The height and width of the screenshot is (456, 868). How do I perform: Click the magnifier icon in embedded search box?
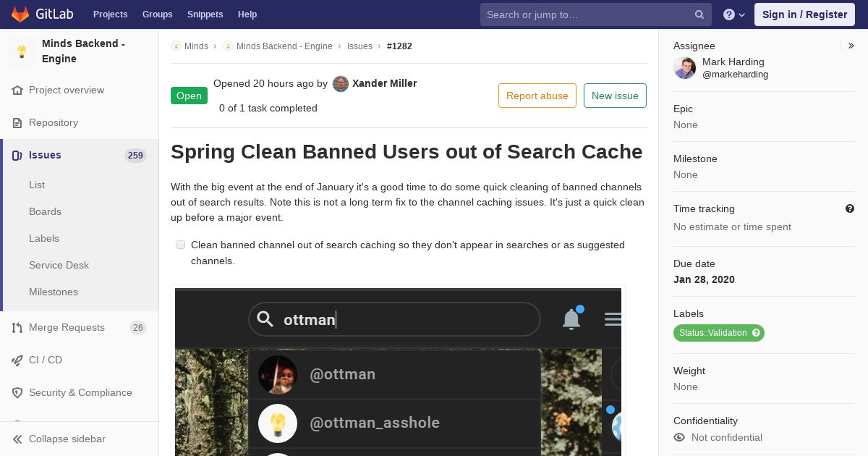[265, 319]
